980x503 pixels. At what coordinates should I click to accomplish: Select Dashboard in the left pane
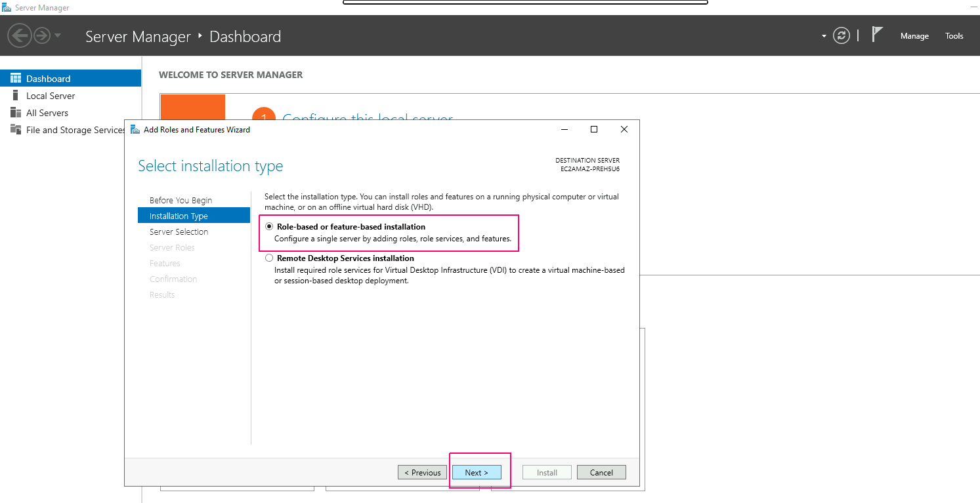70,79
